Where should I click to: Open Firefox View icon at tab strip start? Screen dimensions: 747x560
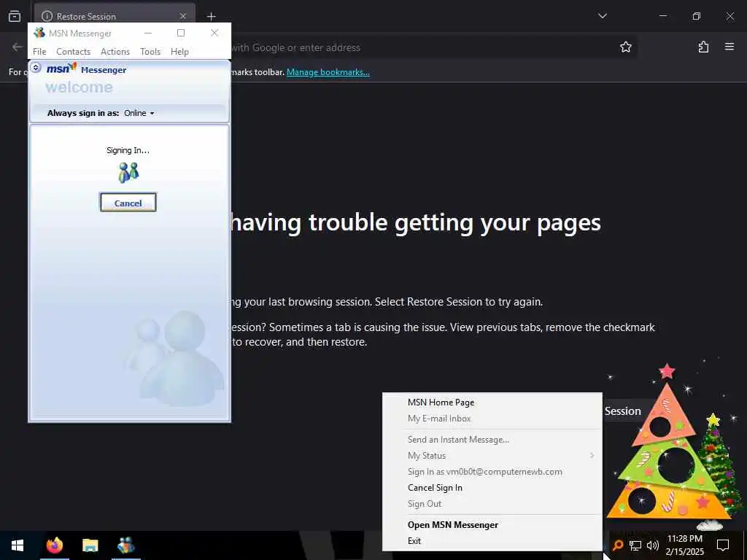(x=15, y=16)
